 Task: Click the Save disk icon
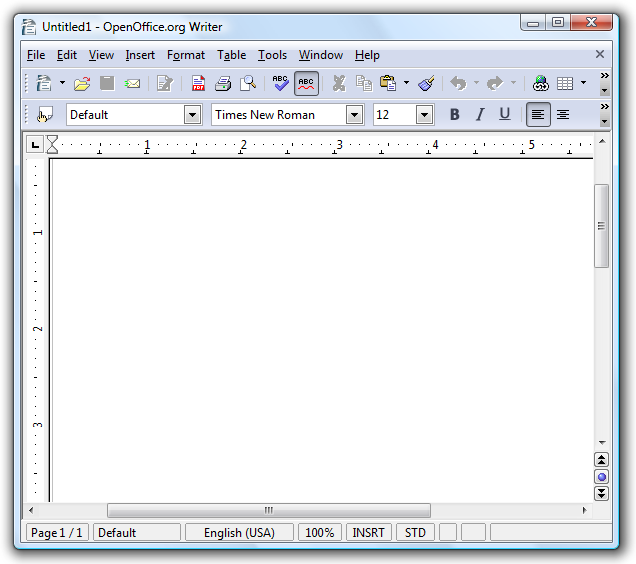click(x=107, y=83)
